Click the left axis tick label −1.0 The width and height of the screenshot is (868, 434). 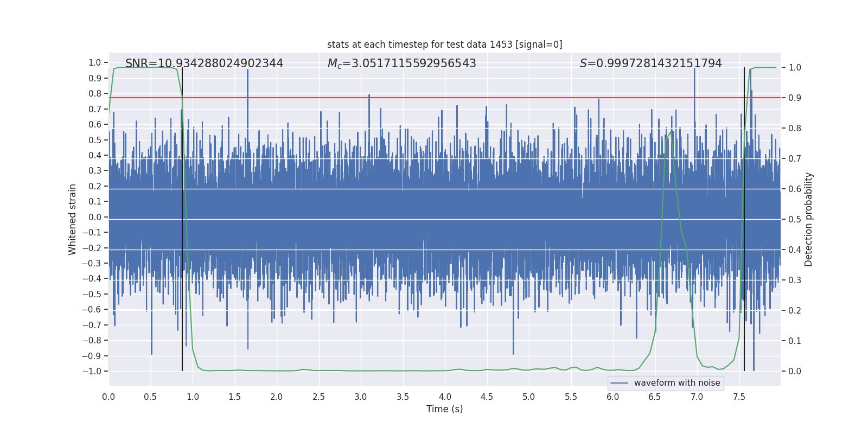click(92, 371)
